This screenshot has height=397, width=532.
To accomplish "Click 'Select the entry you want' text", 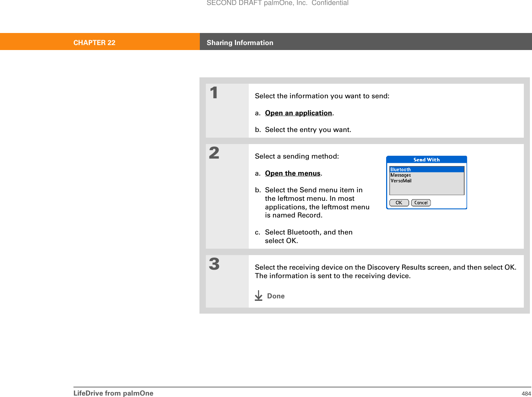I will (308, 129).
